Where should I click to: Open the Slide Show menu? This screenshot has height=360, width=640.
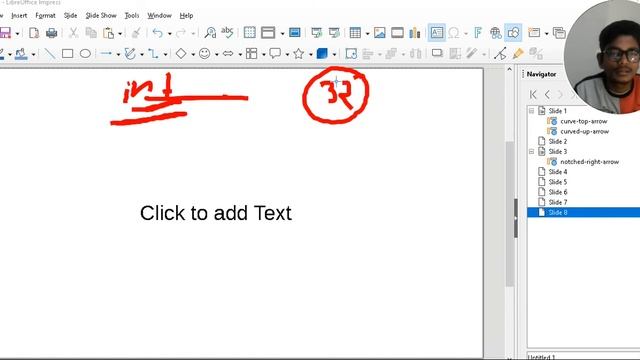point(101,16)
